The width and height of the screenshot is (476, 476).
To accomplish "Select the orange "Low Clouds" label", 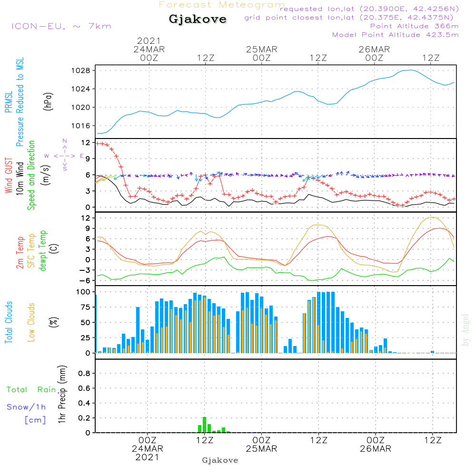I will [31, 322].
